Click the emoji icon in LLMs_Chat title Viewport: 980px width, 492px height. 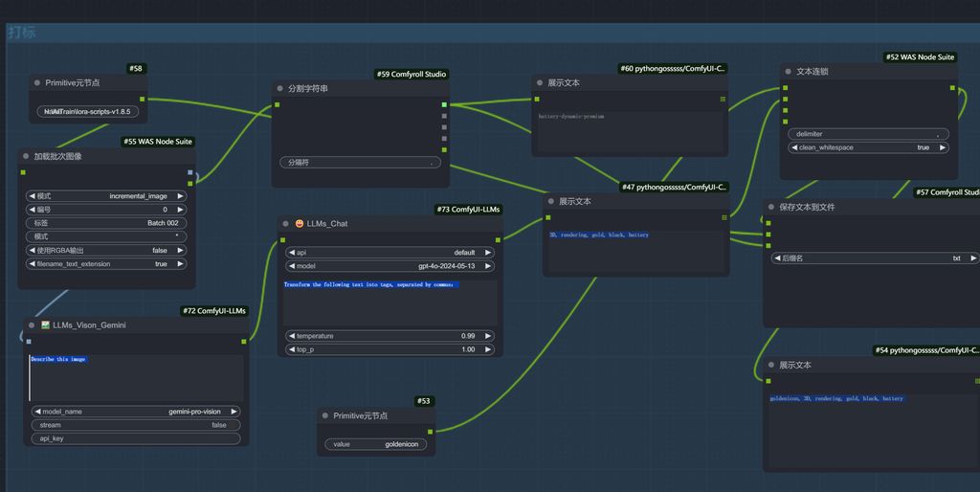(299, 224)
